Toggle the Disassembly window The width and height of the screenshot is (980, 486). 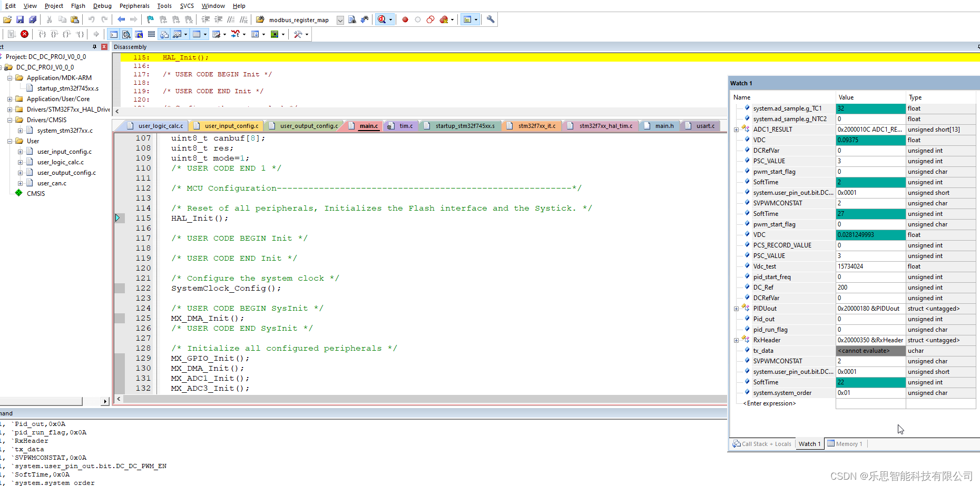click(126, 34)
